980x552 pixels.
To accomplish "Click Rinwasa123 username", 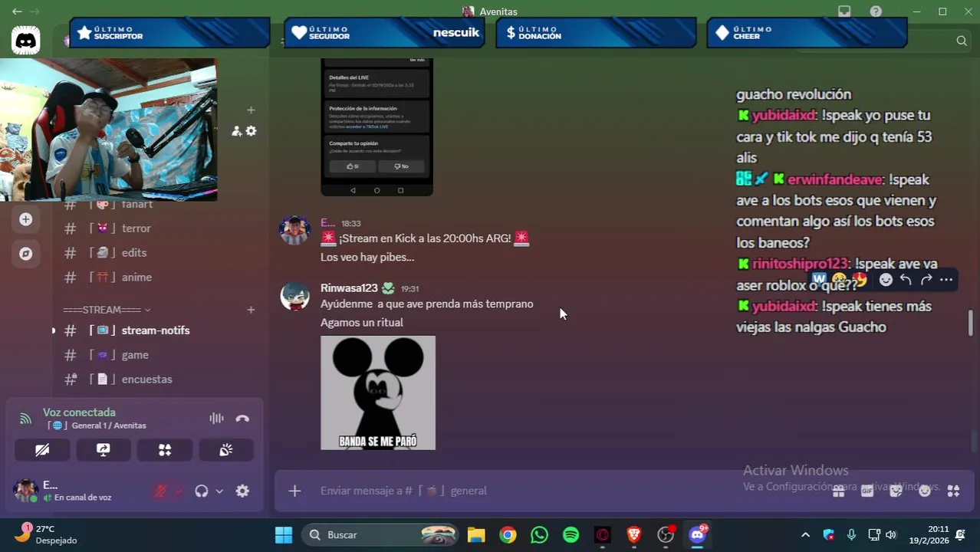I will tap(349, 288).
